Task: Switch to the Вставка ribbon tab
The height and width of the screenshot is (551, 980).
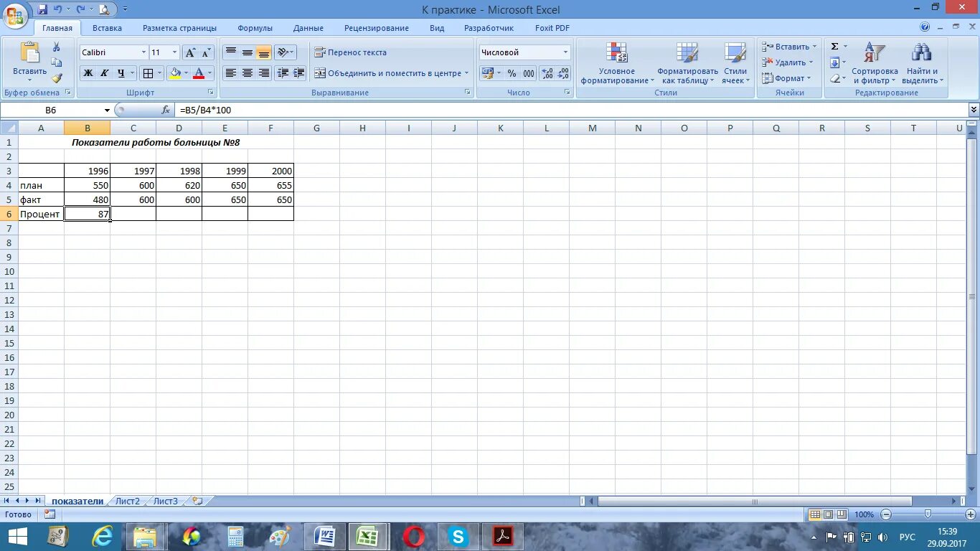Action: point(107,28)
